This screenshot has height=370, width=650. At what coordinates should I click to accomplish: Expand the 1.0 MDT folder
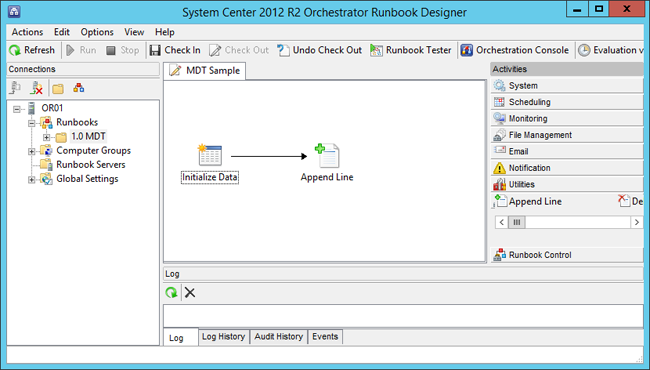pyautogui.click(x=46, y=138)
